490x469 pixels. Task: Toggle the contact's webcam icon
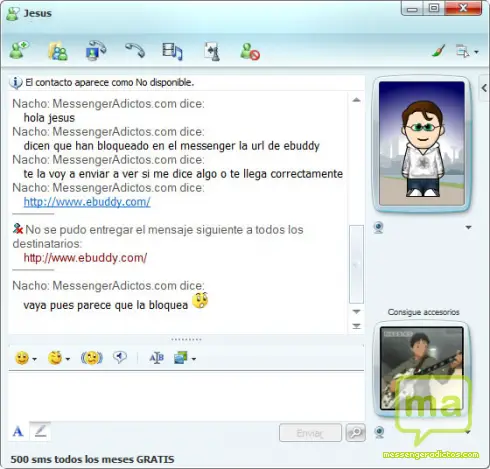point(378,228)
